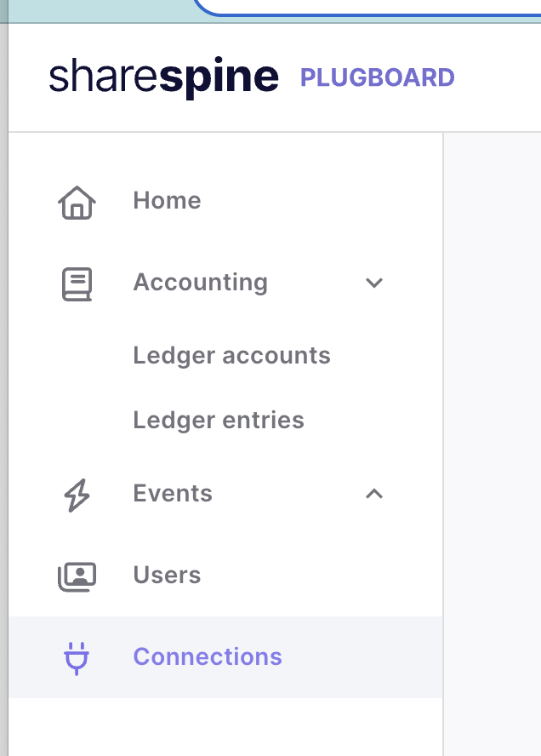Viewport: 541px width, 756px height.
Task: Click the Users profile card icon
Action: point(77,576)
